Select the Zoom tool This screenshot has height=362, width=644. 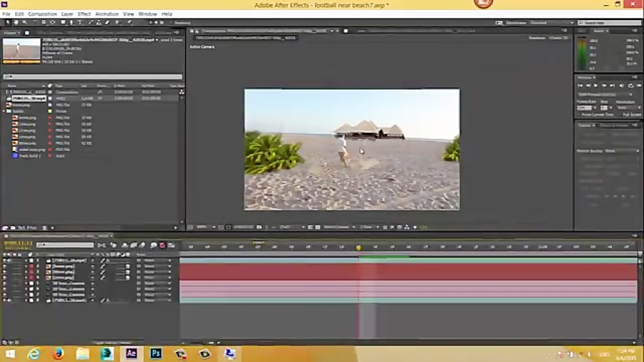tap(24, 23)
